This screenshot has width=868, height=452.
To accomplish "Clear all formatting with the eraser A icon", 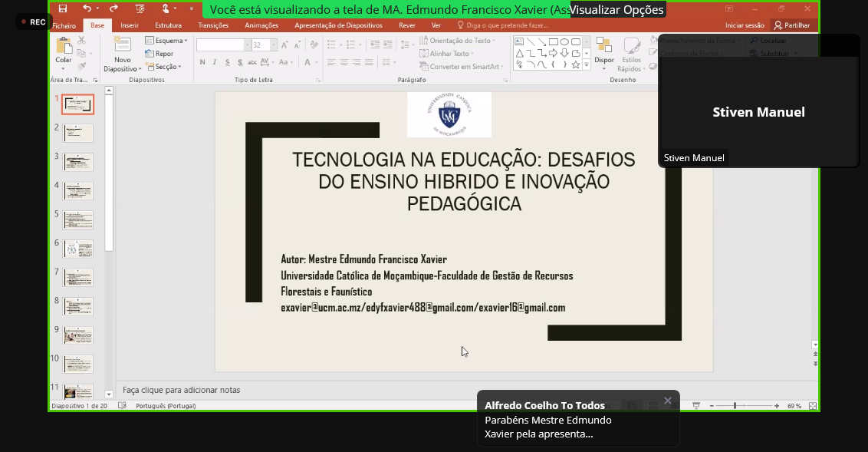I will tap(314, 45).
